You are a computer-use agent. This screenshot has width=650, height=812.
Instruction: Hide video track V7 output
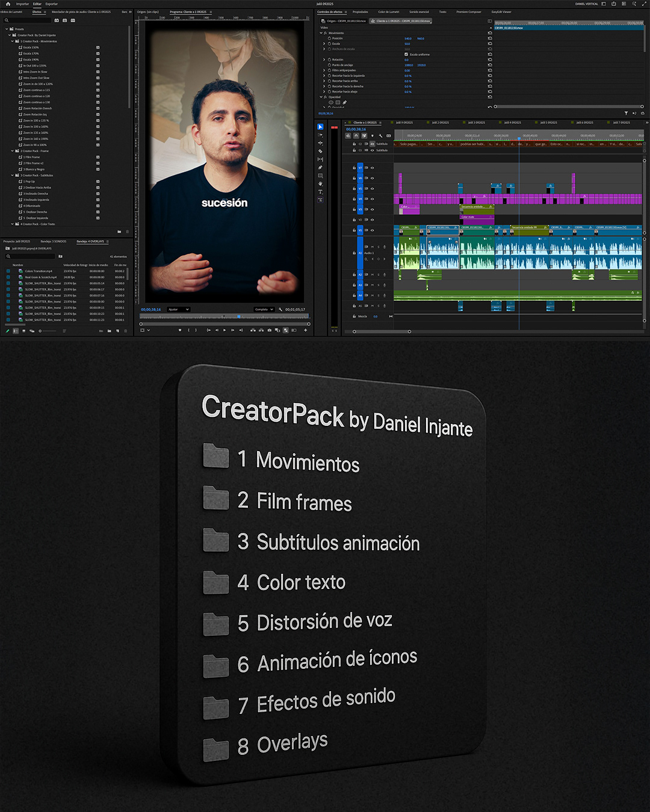[372, 168]
